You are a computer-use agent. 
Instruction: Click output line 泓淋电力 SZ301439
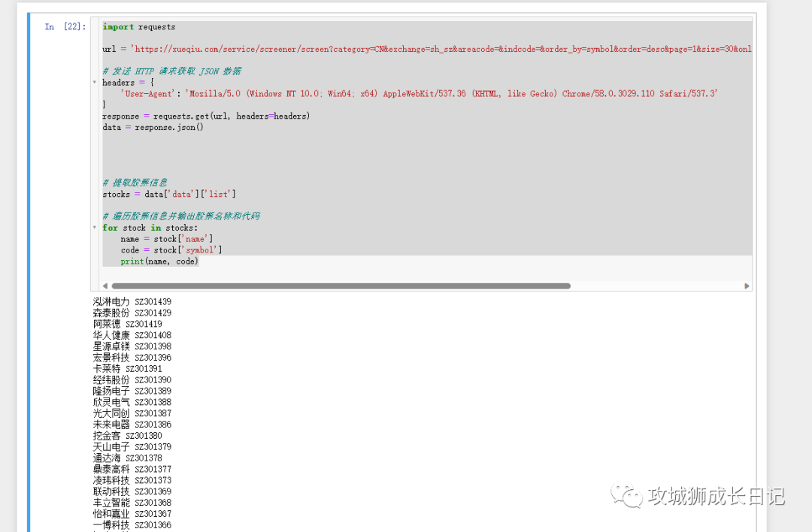pyautogui.click(x=132, y=302)
